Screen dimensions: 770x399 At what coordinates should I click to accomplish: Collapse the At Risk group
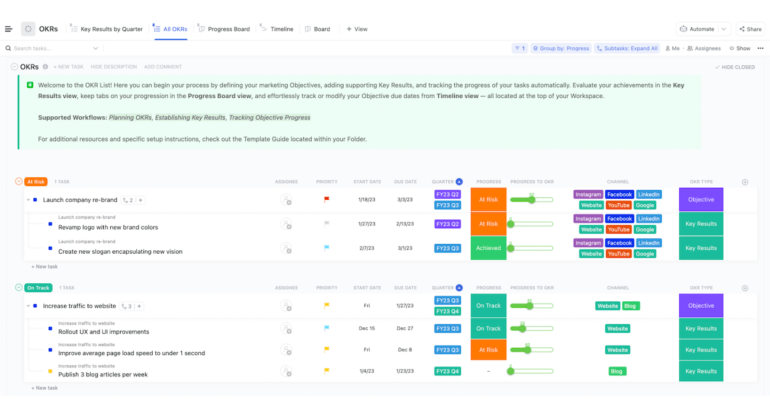(x=19, y=182)
